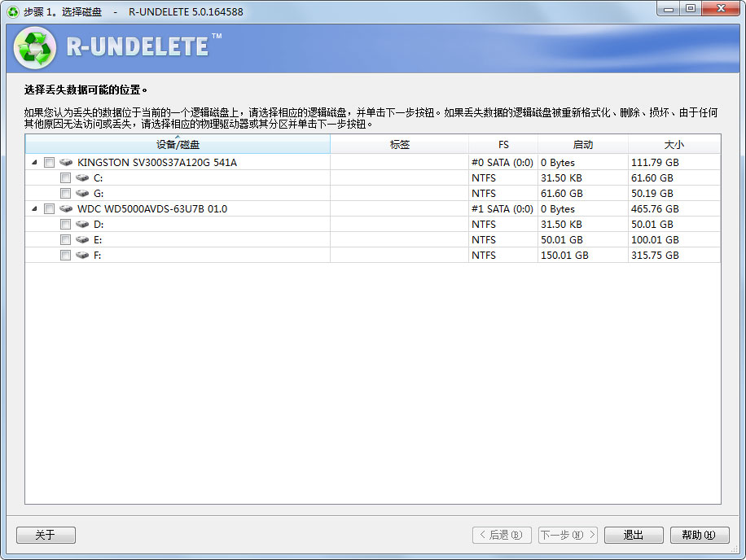Collapse the KINGSTON drive tree node
The height and width of the screenshot is (560, 746).
tap(34, 163)
